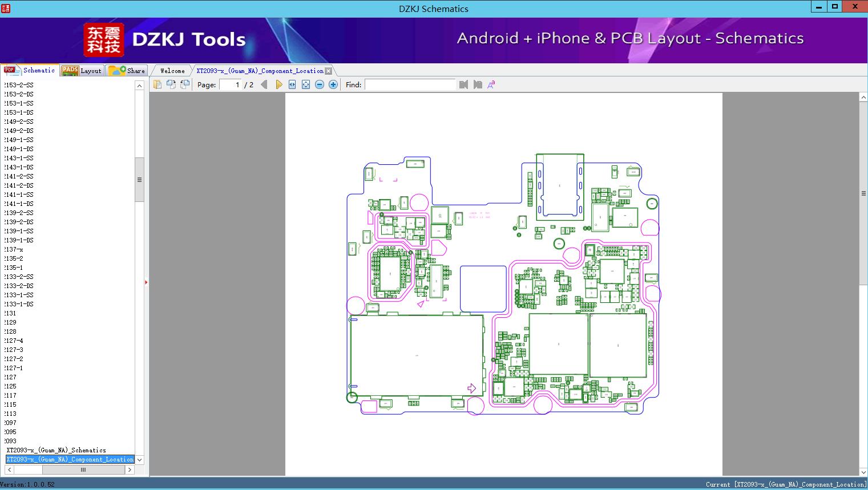Click the fit page icon
868x490 pixels.
(306, 84)
